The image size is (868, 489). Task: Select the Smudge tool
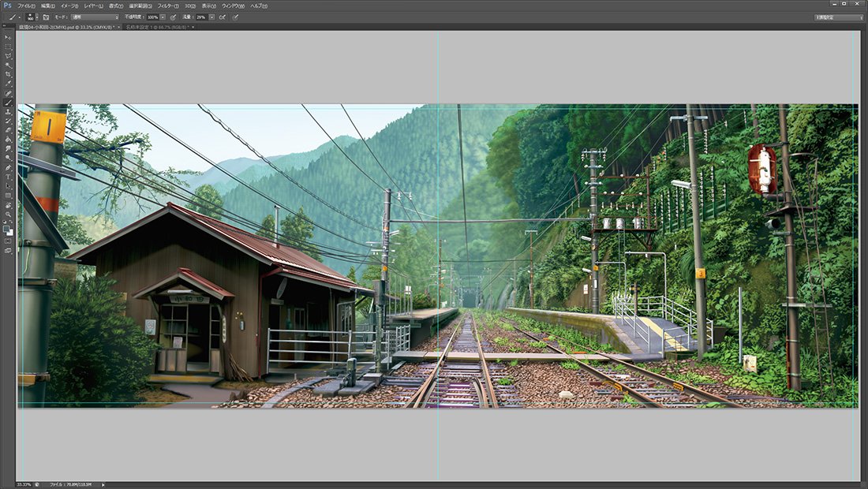point(8,147)
